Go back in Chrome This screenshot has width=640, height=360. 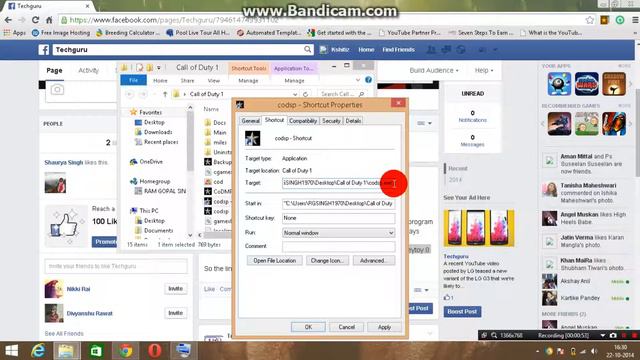click(x=8, y=20)
